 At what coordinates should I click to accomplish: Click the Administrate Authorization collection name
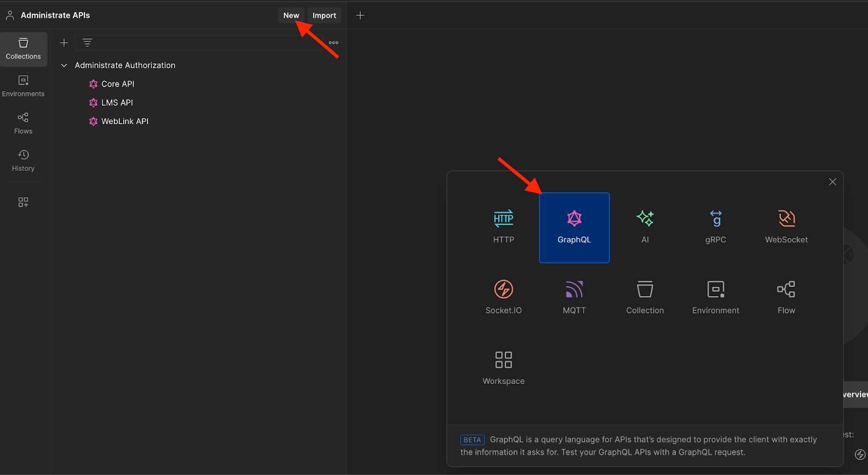125,65
